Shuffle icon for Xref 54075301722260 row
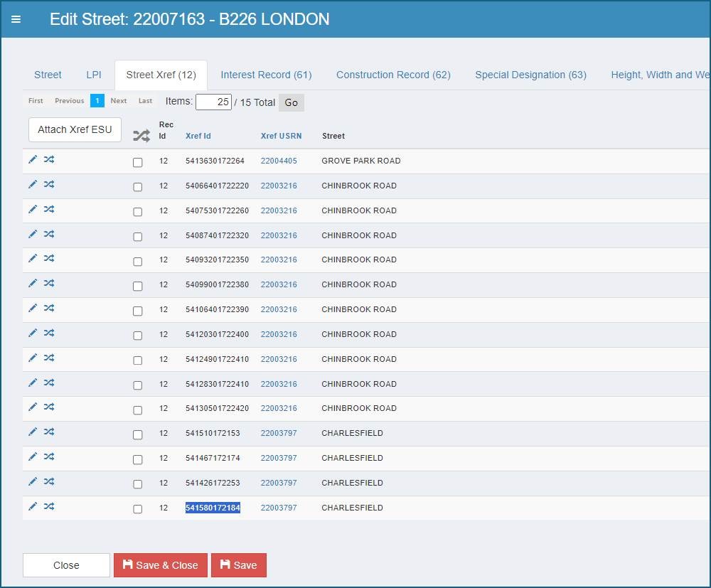Image resolution: width=711 pixels, height=588 pixels. [49, 209]
